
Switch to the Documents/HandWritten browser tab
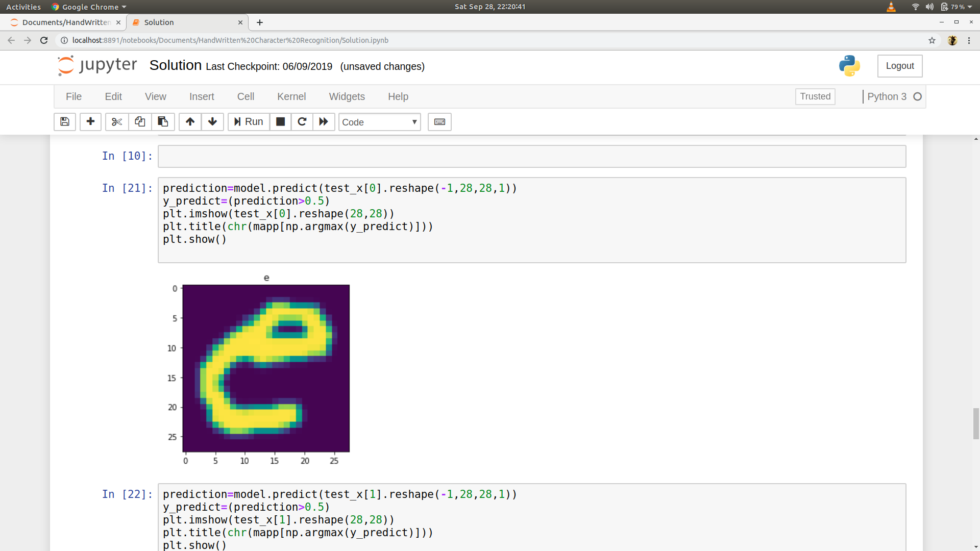coord(65,22)
